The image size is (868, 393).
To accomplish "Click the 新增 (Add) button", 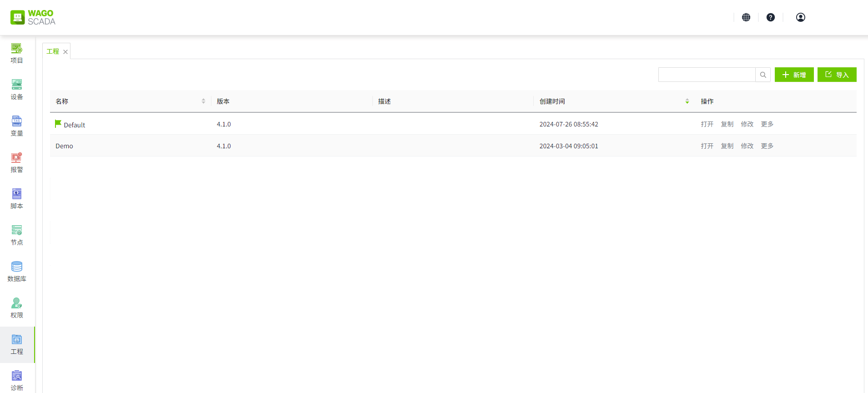I will [794, 75].
